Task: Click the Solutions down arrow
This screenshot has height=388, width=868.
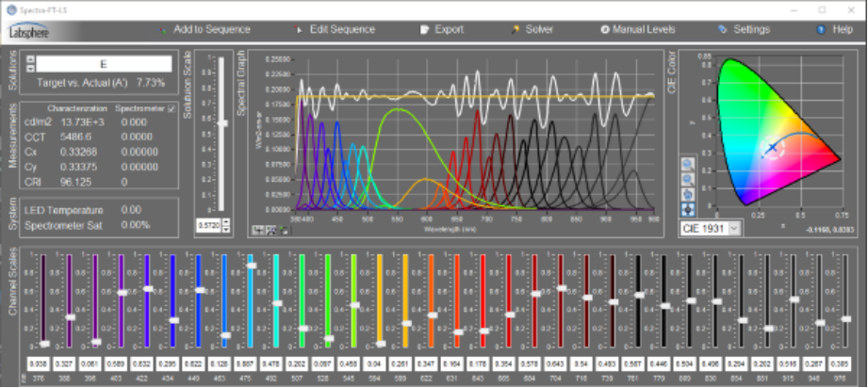Action: (x=30, y=69)
